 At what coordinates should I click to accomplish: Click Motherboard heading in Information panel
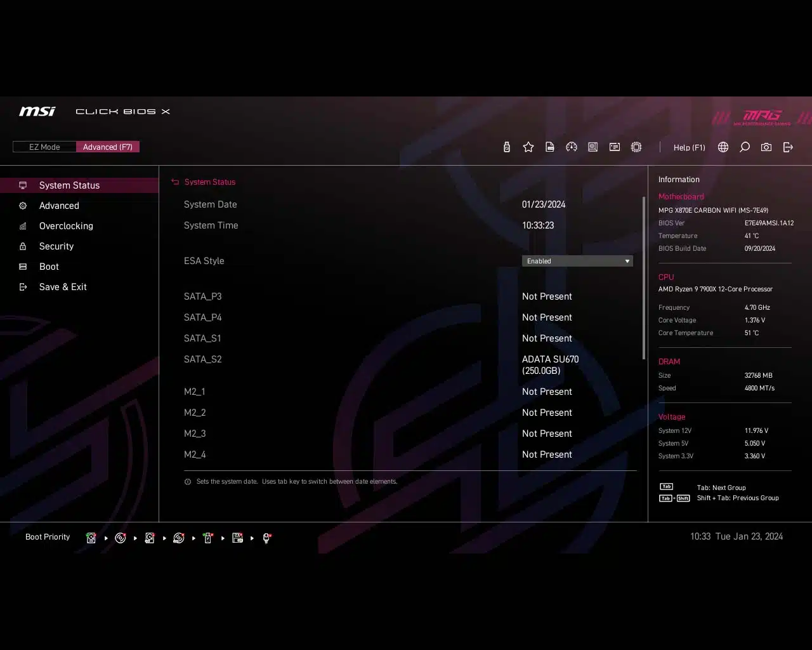(x=681, y=197)
